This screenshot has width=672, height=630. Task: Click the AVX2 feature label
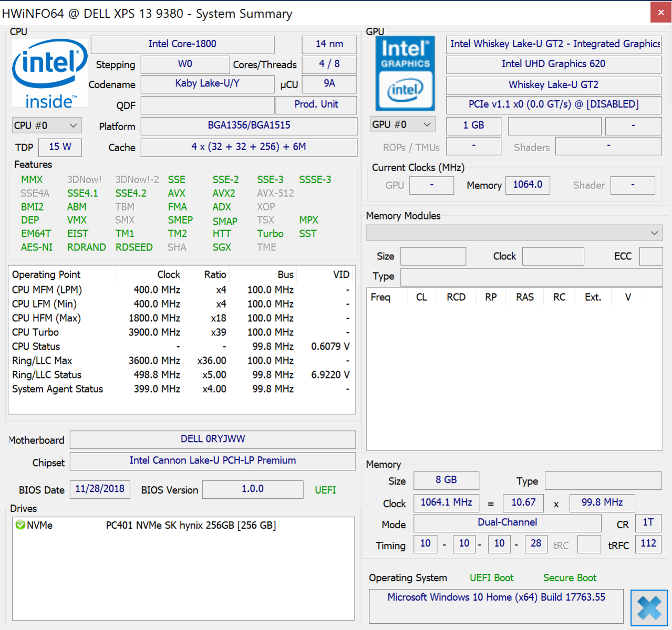224,193
